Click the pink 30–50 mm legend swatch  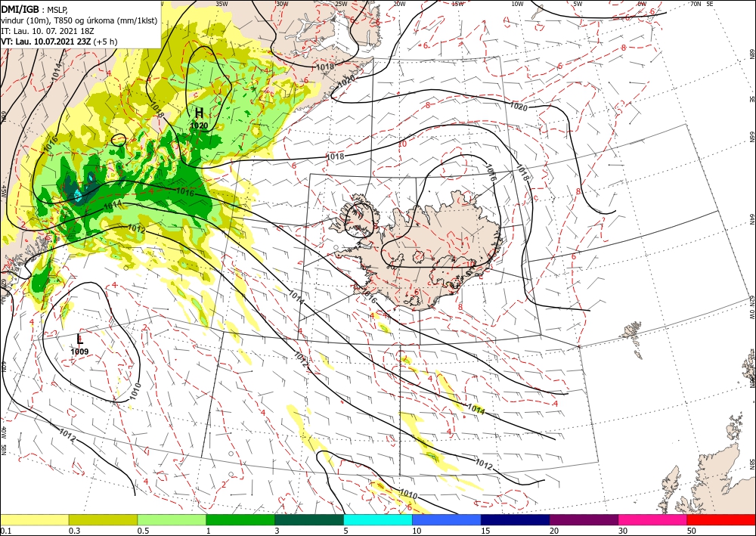(x=653, y=519)
